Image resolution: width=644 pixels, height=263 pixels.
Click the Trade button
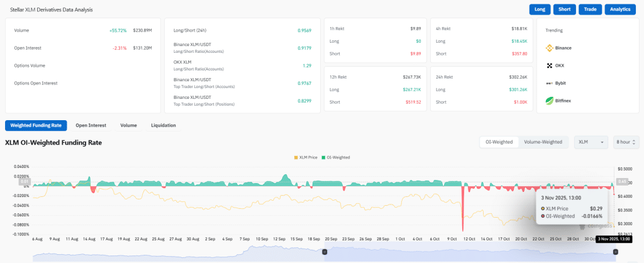click(x=590, y=9)
